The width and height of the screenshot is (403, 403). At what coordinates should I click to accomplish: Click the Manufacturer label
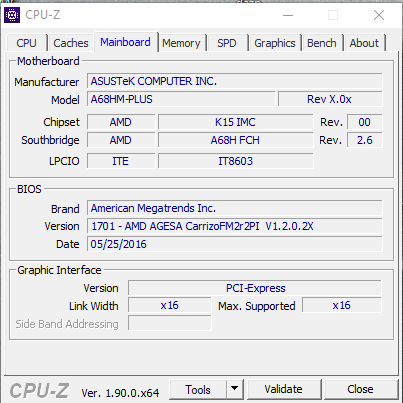point(47,82)
